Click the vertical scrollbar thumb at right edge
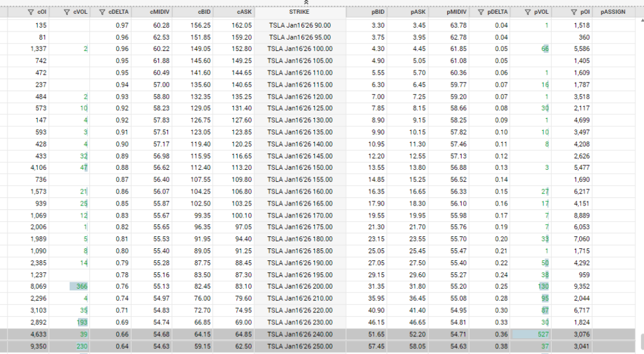 click(642, 341)
